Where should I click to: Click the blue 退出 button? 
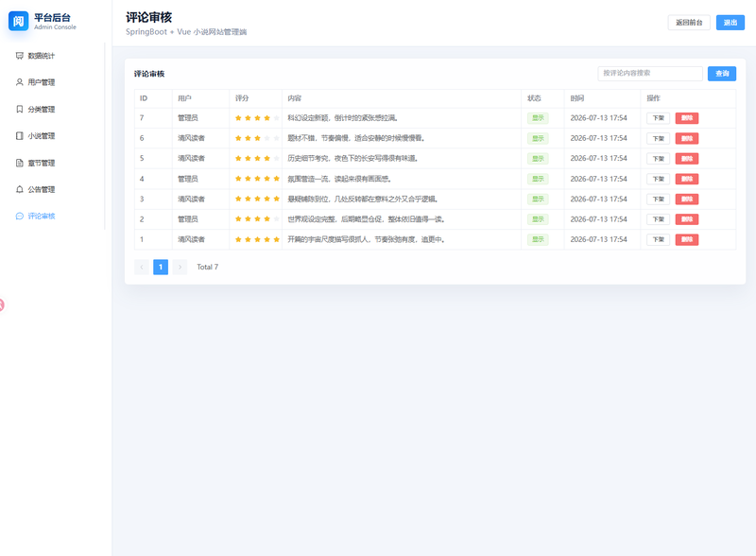[730, 23]
